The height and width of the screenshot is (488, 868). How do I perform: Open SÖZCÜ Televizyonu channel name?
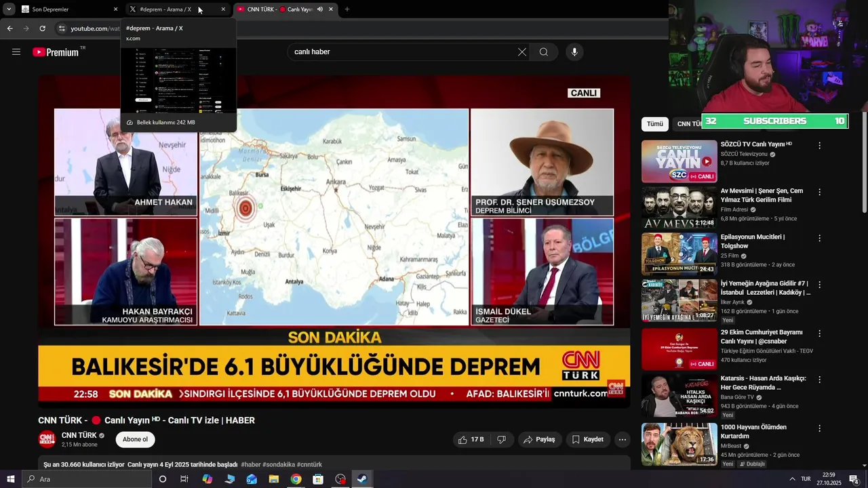tap(744, 155)
